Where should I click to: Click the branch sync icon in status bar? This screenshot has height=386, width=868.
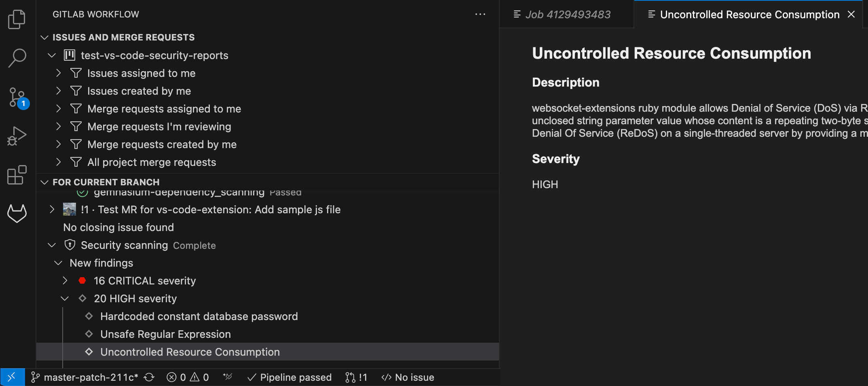(149, 377)
